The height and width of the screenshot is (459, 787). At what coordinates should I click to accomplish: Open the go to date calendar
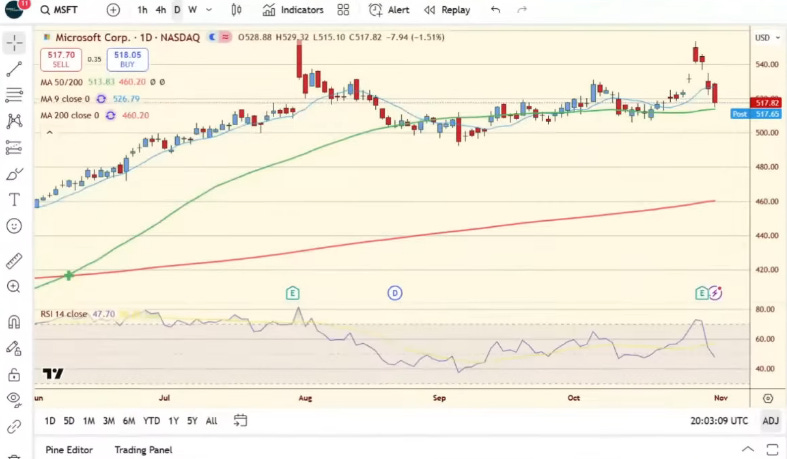coord(240,420)
